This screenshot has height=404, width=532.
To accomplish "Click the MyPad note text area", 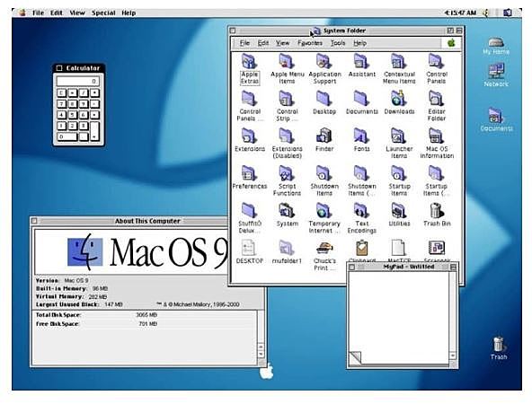I will [399, 317].
